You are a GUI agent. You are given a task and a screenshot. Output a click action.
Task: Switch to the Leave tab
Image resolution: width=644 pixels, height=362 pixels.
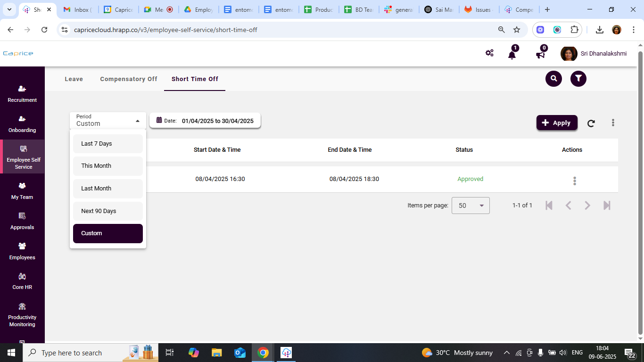click(74, 79)
